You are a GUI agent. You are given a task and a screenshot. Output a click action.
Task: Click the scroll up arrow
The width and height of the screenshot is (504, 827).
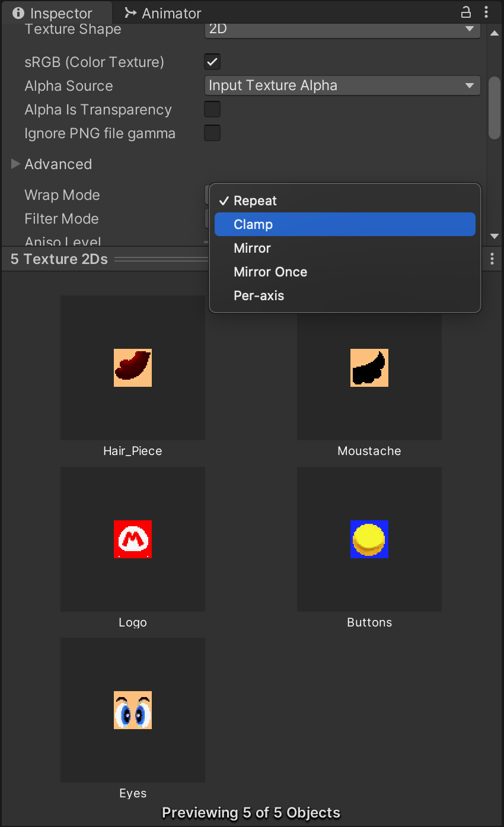click(495, 33)
